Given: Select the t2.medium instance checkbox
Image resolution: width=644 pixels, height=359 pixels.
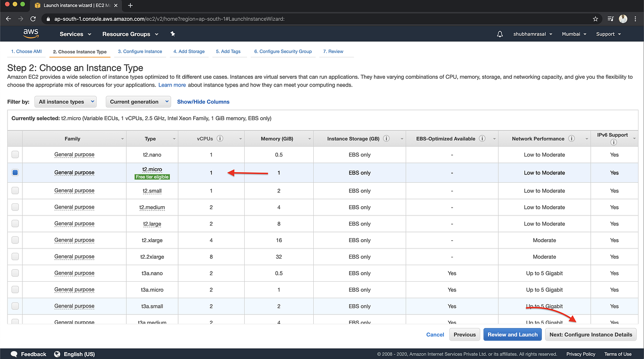Looking at the screenshot, I should [x=15, y=207].
